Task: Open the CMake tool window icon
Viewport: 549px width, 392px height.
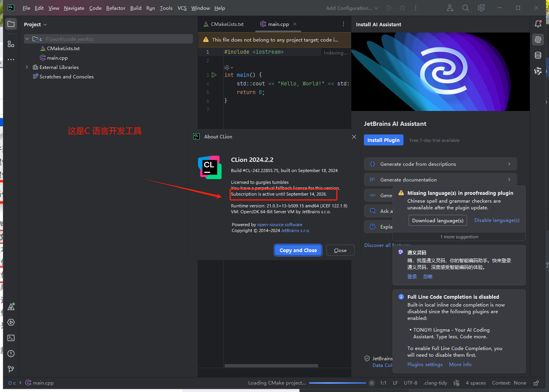Action: pyautogui.click(x=11, y=307)
